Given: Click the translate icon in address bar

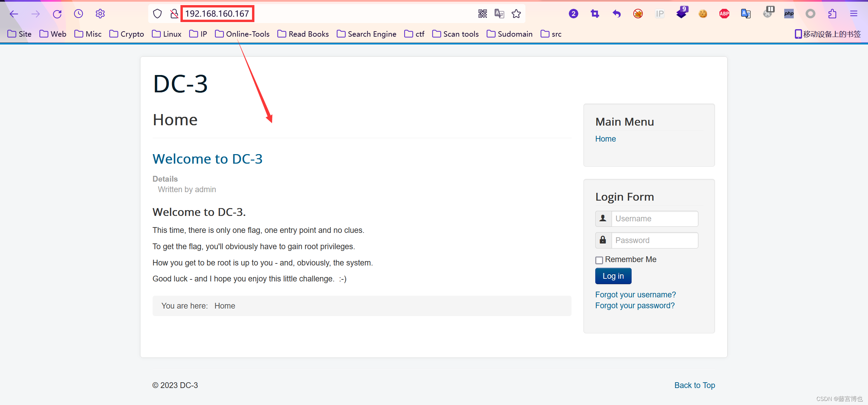Looking at the screenshot, I should (x=499, y=14).
